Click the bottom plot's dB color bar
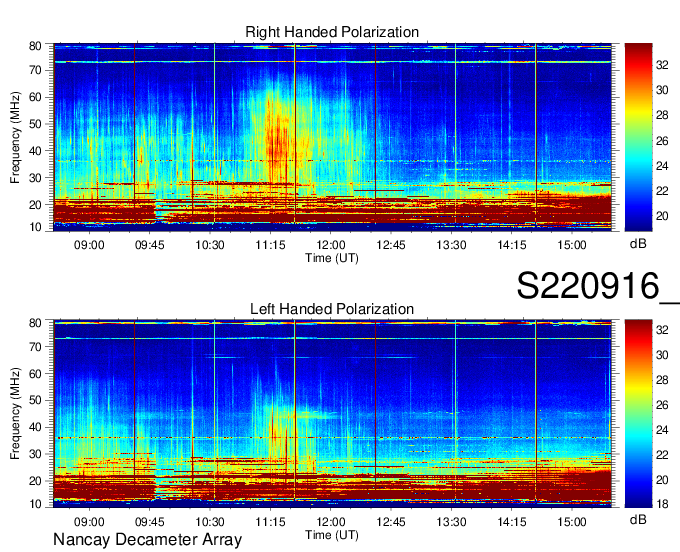 tap(638, 414)
